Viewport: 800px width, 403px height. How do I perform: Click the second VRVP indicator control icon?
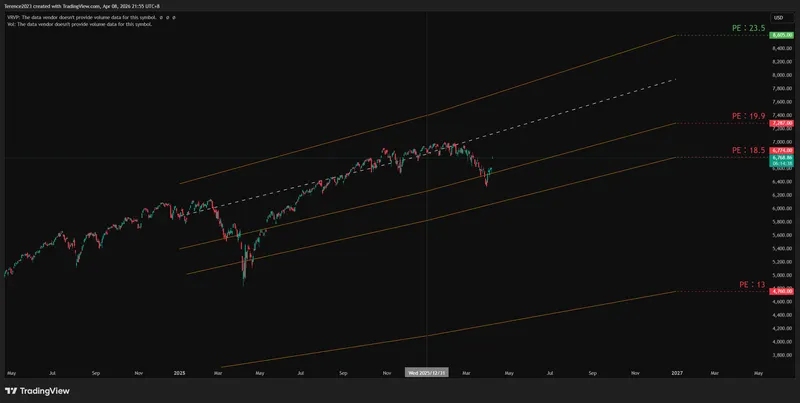[x=168, y=17]
